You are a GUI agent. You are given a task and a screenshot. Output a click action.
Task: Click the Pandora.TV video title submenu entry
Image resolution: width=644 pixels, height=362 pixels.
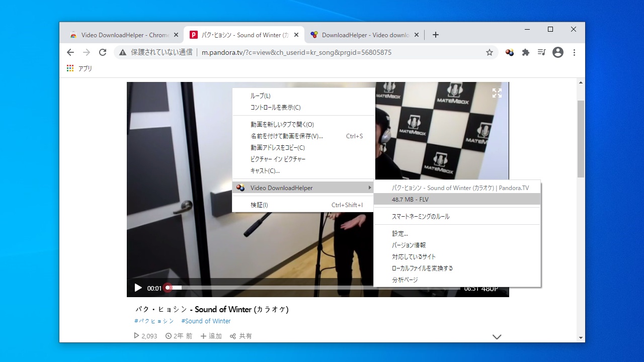(457, 188)
